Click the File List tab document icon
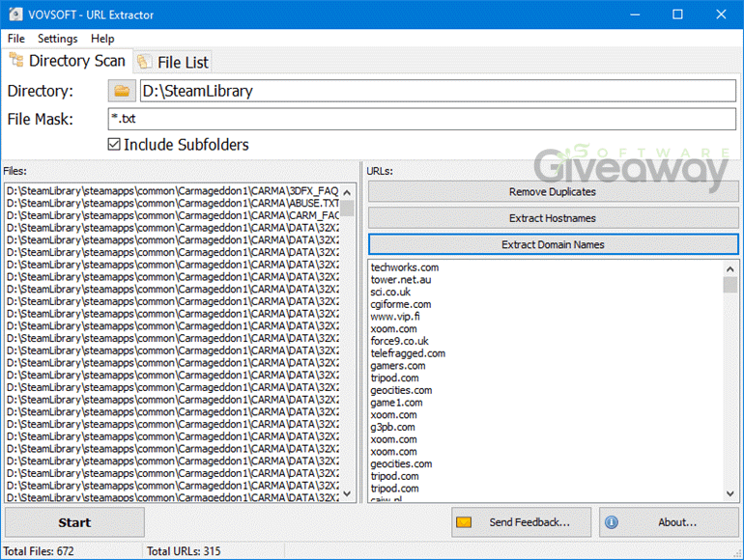 tap(144, 62)
